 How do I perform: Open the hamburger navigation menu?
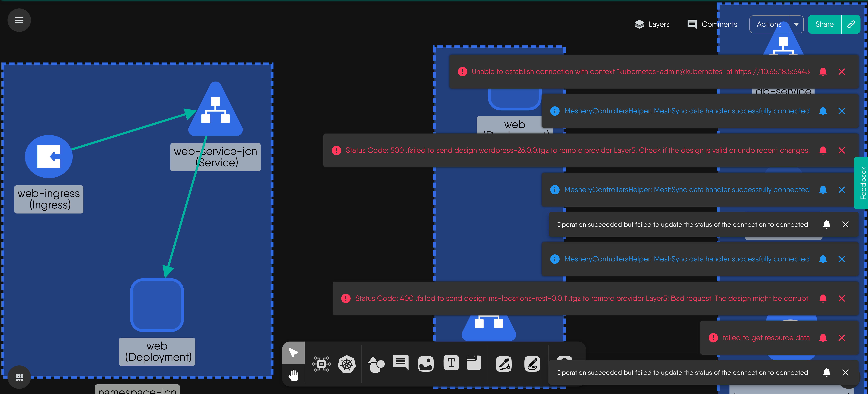[19, 20]
